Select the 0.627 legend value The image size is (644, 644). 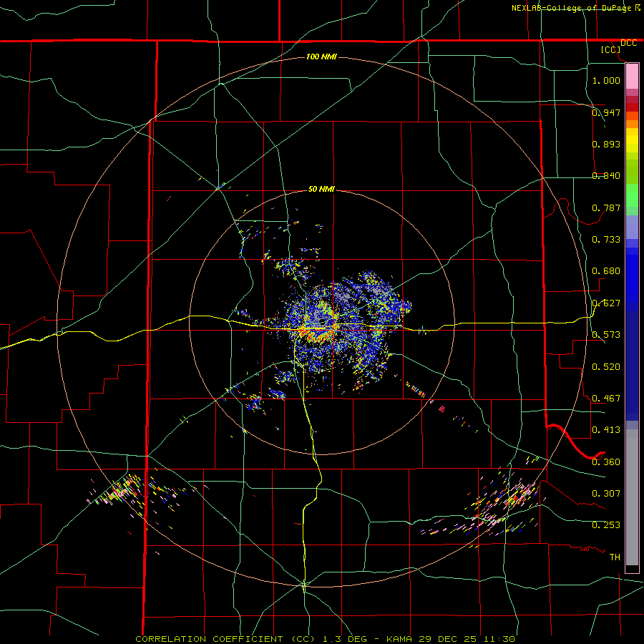[x=606, y=303]
